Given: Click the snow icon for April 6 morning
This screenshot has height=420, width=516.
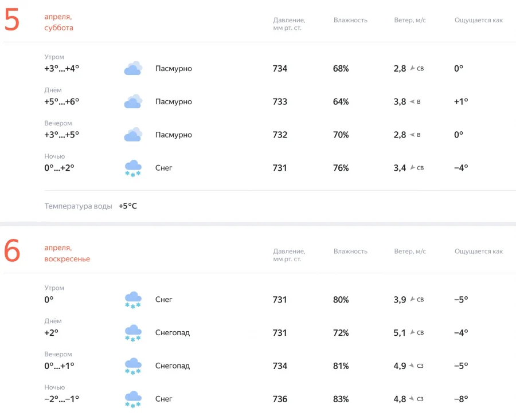Looking at the screenshot, I should 133,300.
